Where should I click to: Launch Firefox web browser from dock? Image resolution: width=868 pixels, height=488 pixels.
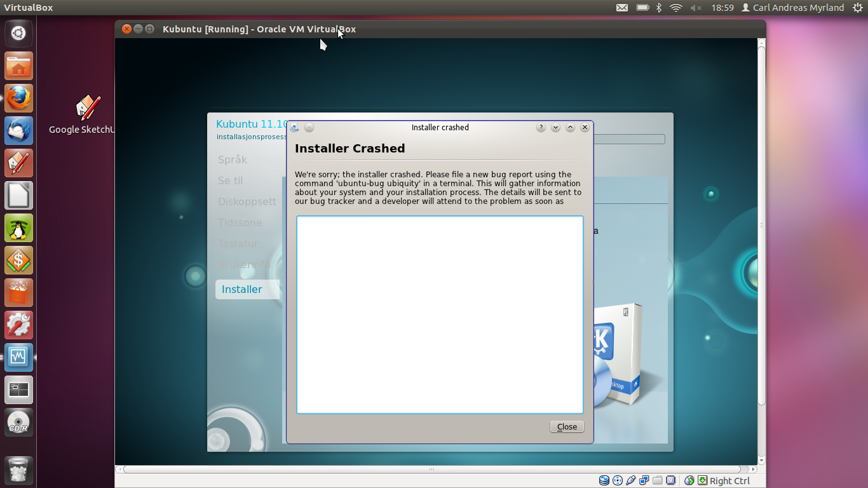click(18, 98)
